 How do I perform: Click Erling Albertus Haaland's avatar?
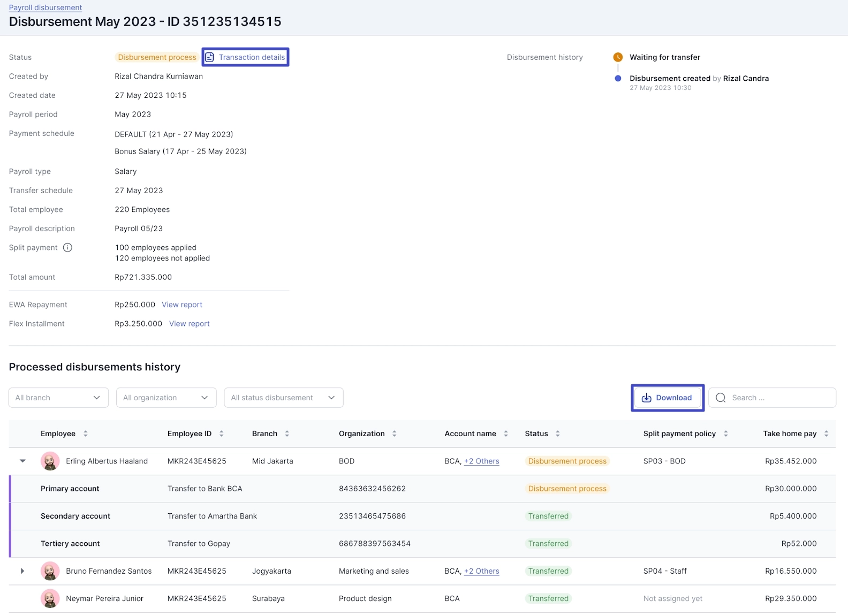pos(50,461)
